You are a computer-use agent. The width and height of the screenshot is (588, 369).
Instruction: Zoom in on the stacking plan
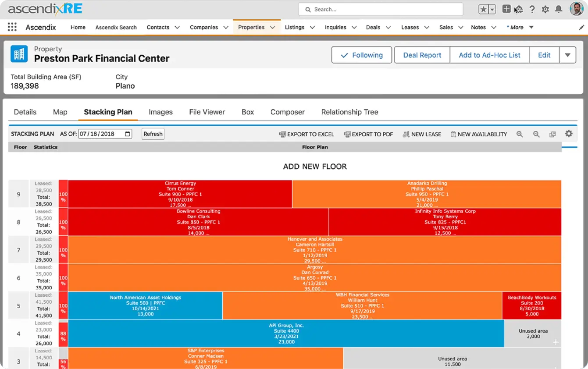click(x=520, y=134)
